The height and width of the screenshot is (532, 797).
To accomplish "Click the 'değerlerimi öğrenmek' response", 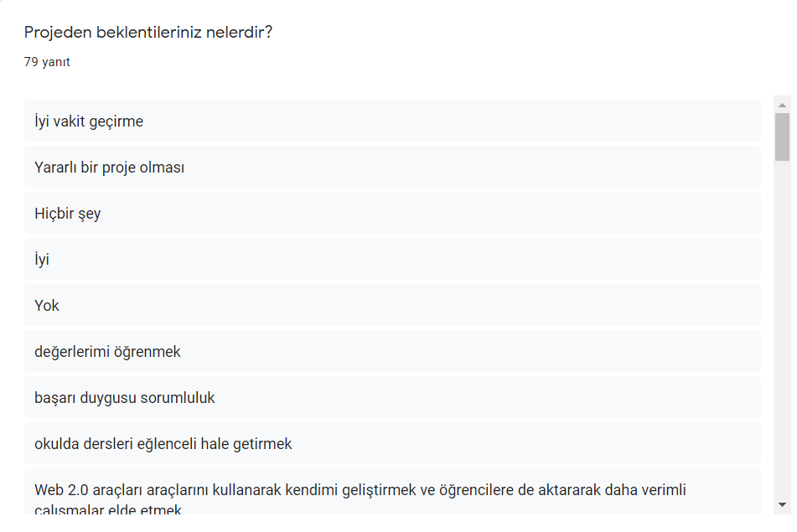I will [107, 352].
